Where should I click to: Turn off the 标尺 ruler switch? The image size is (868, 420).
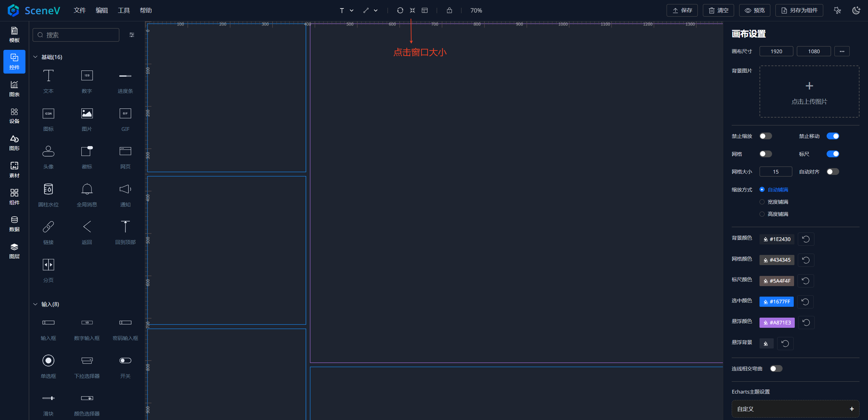pos(833,154)
